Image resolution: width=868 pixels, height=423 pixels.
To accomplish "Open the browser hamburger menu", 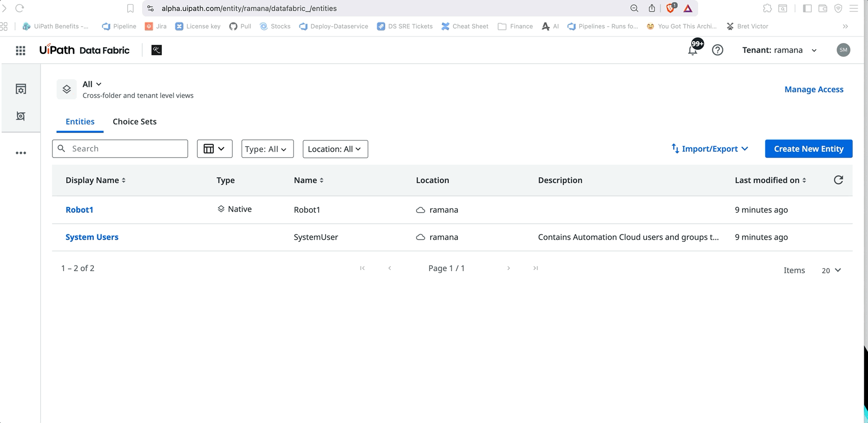I will (854, 8).
